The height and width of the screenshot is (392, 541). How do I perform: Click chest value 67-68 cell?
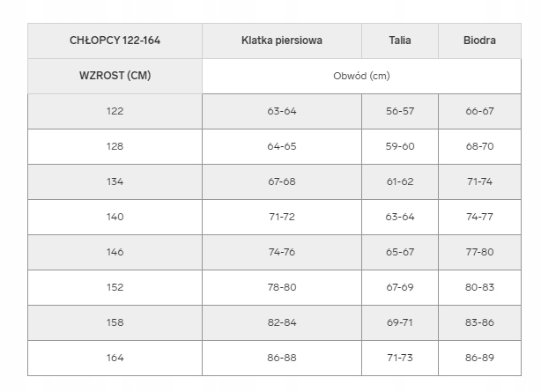pos(281,181)
